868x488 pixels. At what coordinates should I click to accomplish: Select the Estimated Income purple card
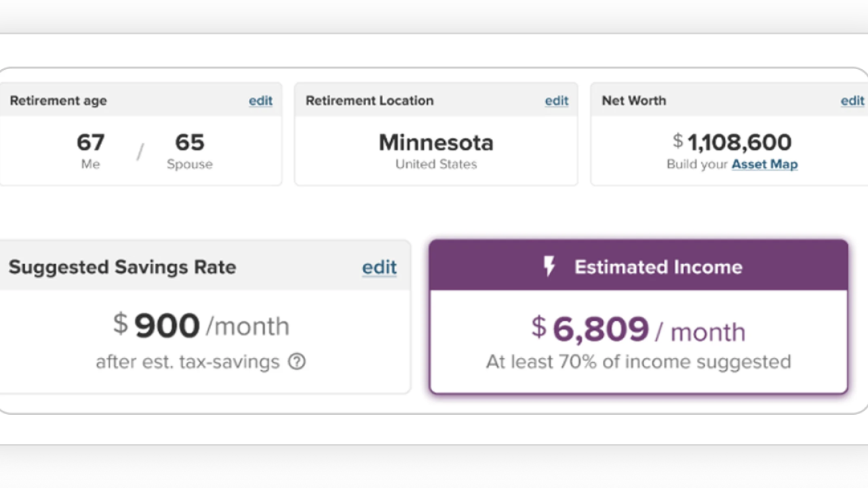(637, 315)
